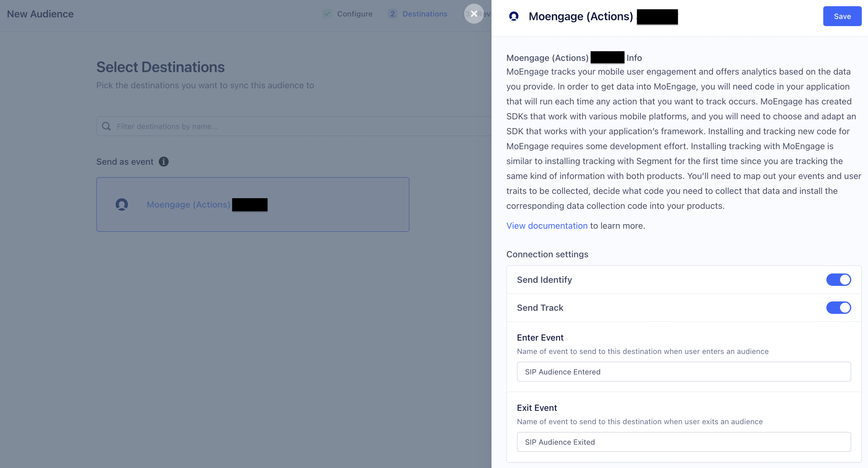Click the New Audience page title
Image resolution: width=868 pixels, height=468 pixels.
click(40, 14)
